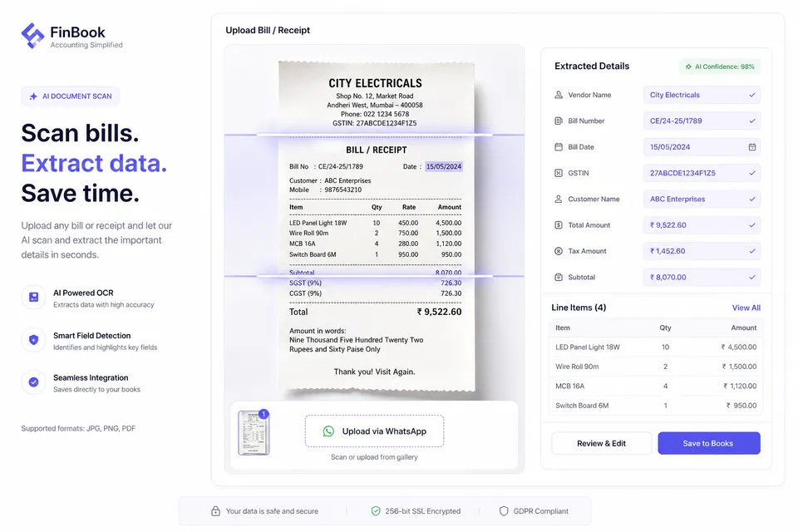The width and height of the screenshot is (798, 532).
Task: Edit the Bill Date field 15/05/2024
Action: (702, 147)
